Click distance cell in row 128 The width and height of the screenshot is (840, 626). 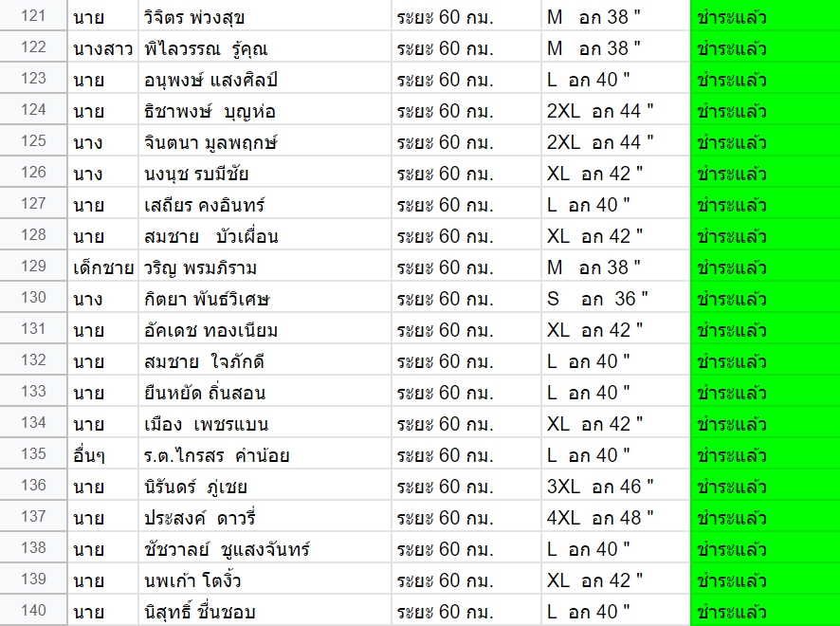pyautogui.click(x=466, y=235)
